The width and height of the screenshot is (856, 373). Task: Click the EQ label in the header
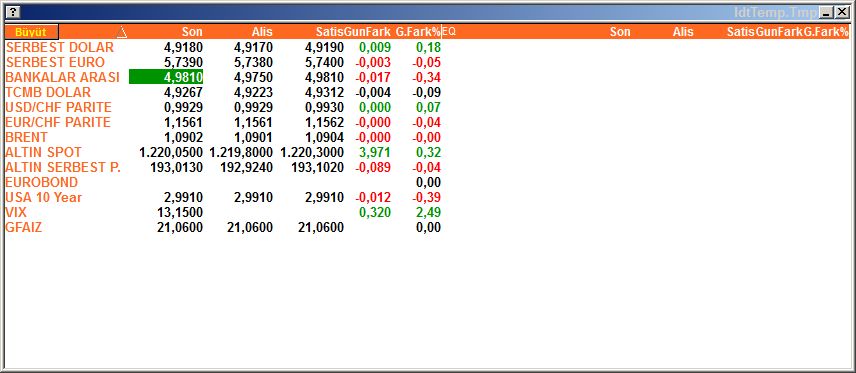[x=449, y=32]
